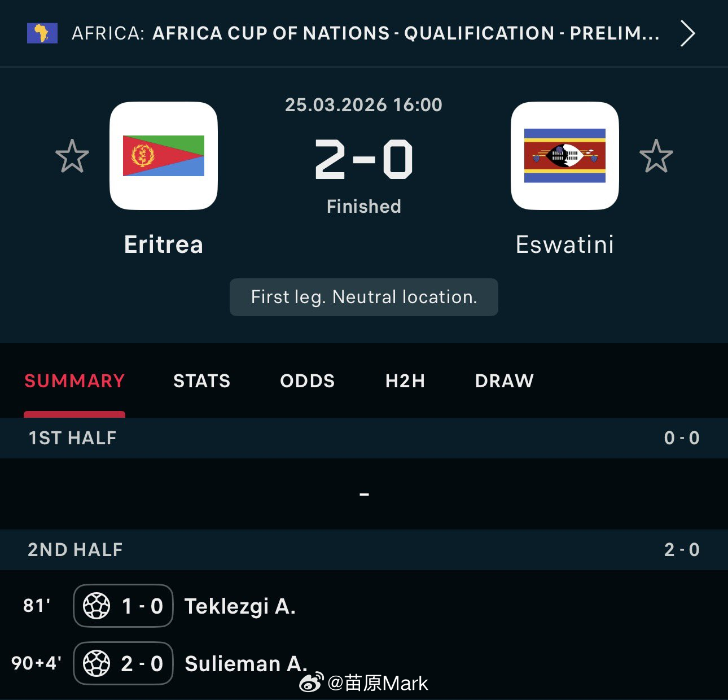Open Africa Cup of Nations qualification link
The width and height of the screenshot is (728, 700).
point(406,33)
